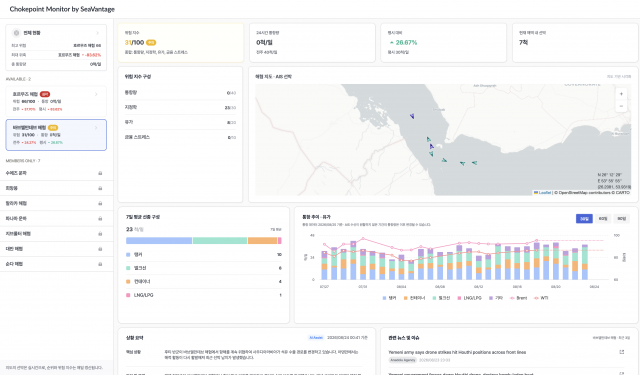Click the lock icon on the 희망봉 row
This screenshot has height=375, width=640.
click(100, 188)
